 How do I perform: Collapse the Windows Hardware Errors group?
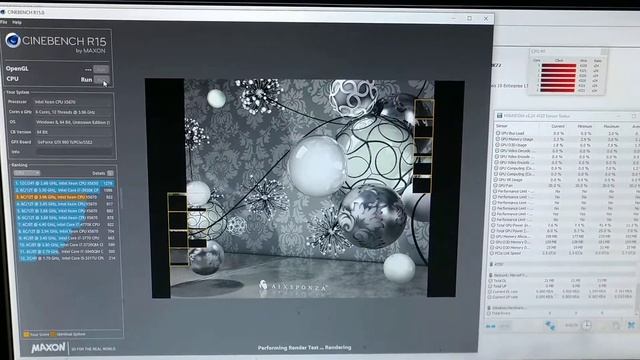click(489, 308)
